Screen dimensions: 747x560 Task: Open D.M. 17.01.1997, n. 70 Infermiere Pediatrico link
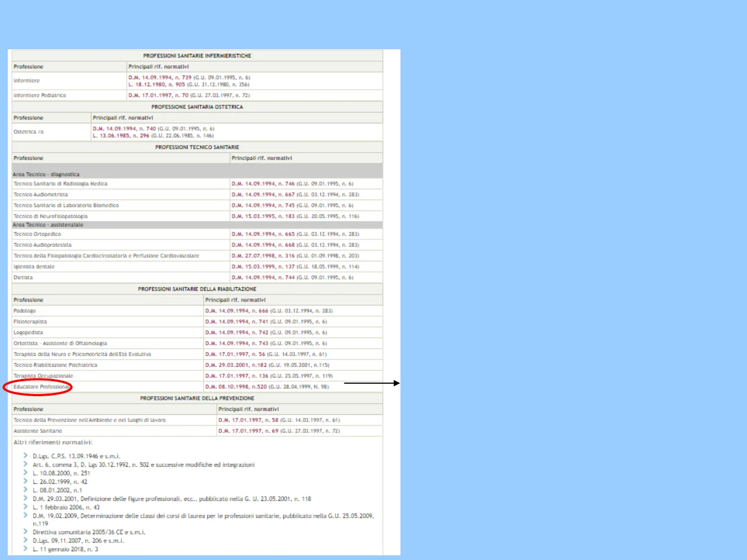click(x=158, y=95)
